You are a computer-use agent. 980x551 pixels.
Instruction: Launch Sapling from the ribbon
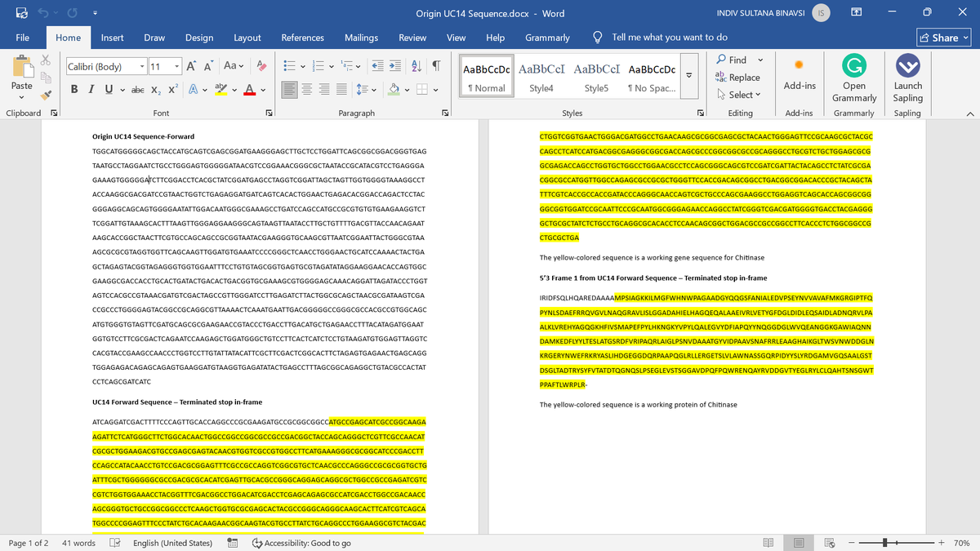pyautogui.click(x=907, y=79)
